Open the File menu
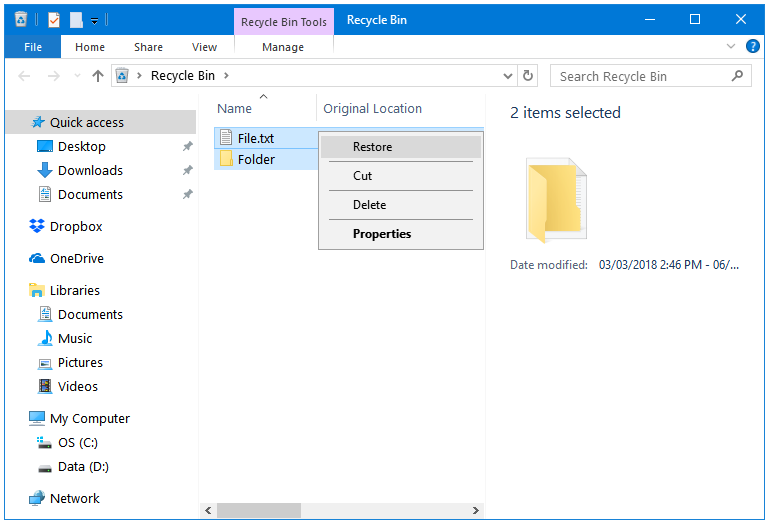This screenshot has height=525, width=770. click(x=33, y=47)
